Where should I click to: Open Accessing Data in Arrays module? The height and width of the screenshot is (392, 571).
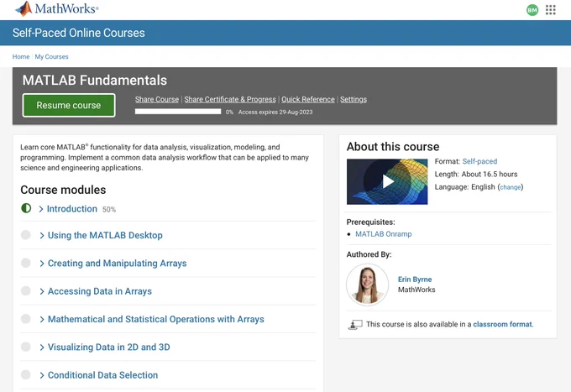pyautogui.click(x=100, y=291)
